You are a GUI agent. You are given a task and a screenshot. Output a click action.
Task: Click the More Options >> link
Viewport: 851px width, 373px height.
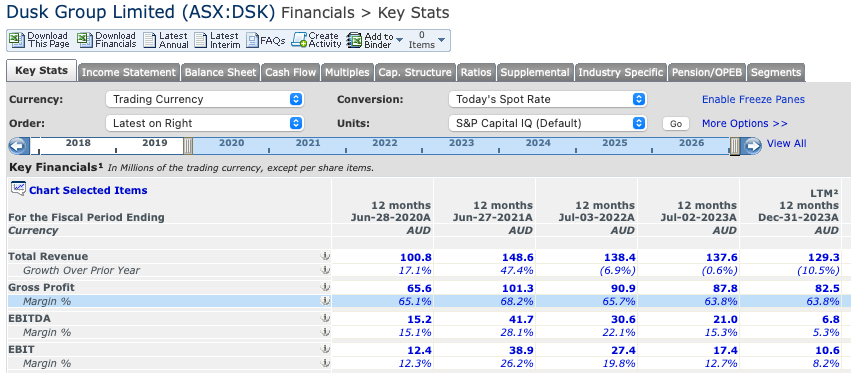(x=745, y=123)
